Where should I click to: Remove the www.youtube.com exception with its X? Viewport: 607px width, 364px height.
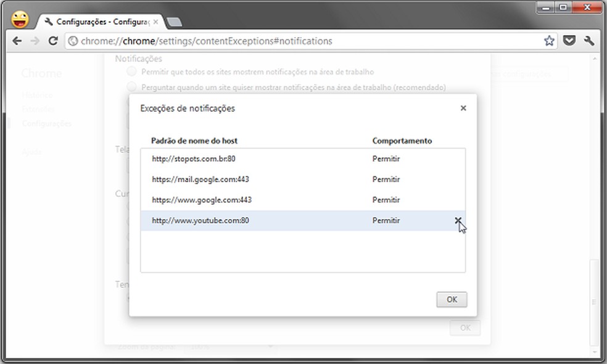(458, 220)
